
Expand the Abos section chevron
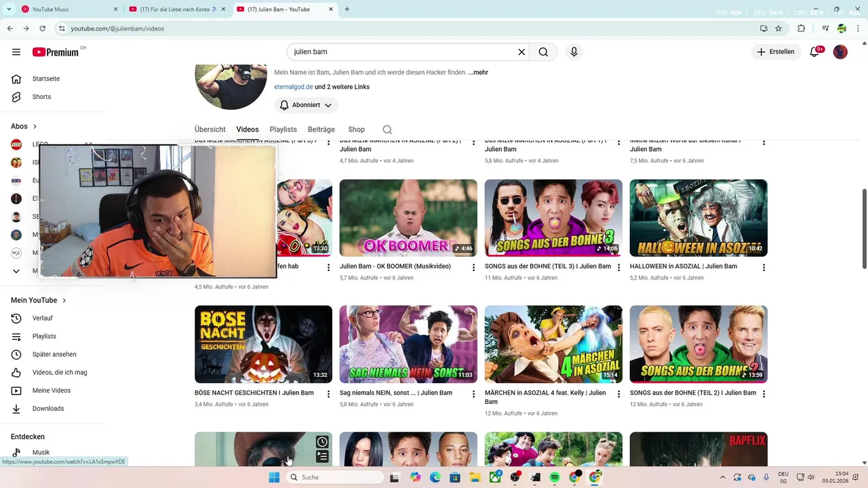(35, 127)
